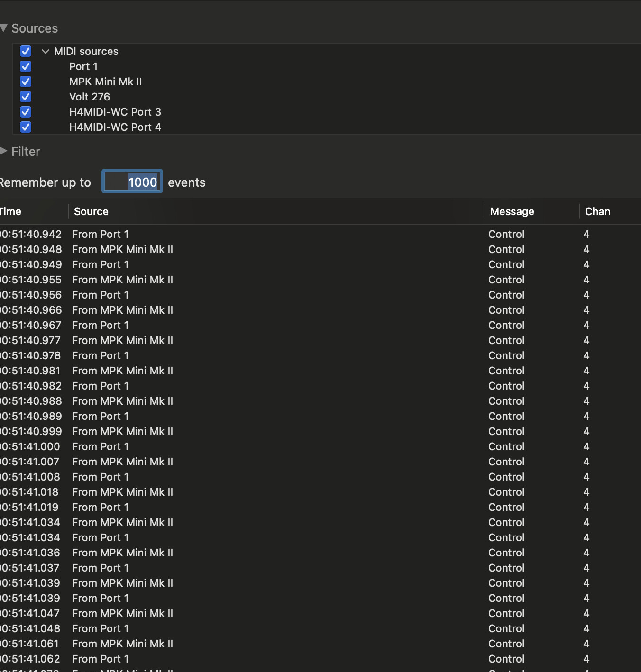Uncheck the MIDI sources checkbox

[26, 51]
